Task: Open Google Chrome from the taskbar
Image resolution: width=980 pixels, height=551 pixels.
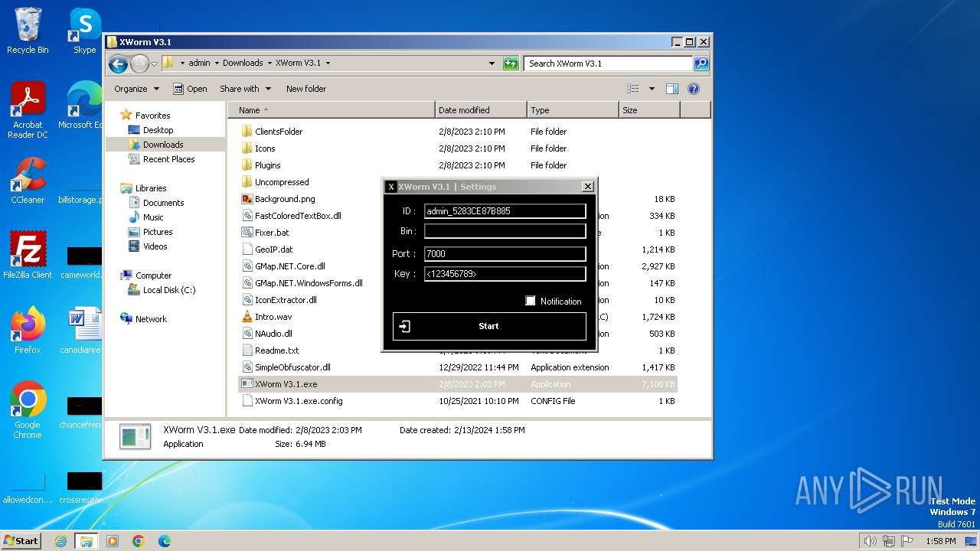Action: tap(138, 541)
